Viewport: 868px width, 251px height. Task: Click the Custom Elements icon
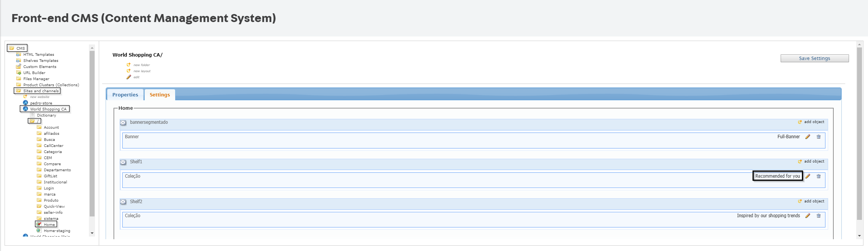point(19,66)
